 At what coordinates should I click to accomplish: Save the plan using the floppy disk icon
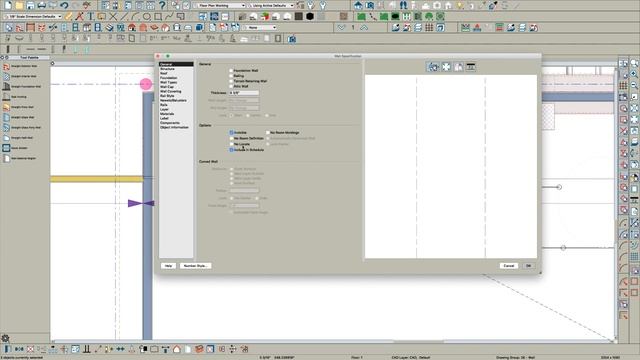pyautogui.click(x=30, y=5)
